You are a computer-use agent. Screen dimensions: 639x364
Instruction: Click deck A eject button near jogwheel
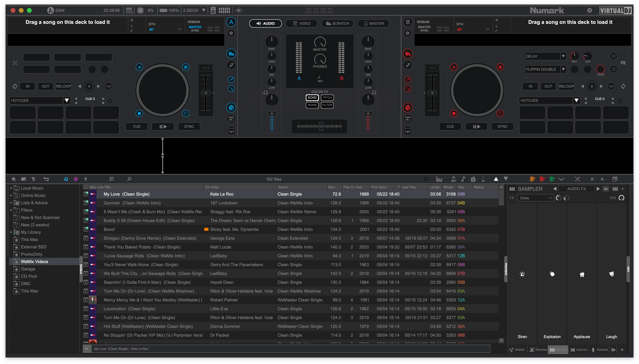(139, 67)
